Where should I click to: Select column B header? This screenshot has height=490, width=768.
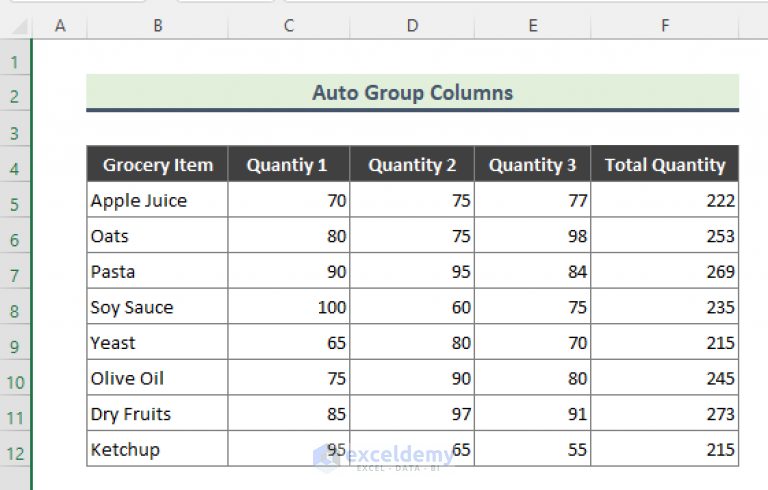[x=158, y=25]
